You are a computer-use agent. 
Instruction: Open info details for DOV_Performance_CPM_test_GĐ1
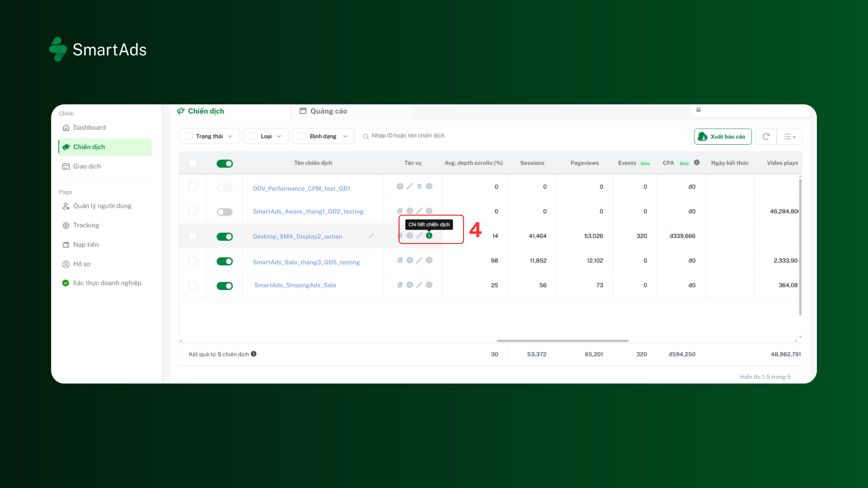tap(429, 186)
